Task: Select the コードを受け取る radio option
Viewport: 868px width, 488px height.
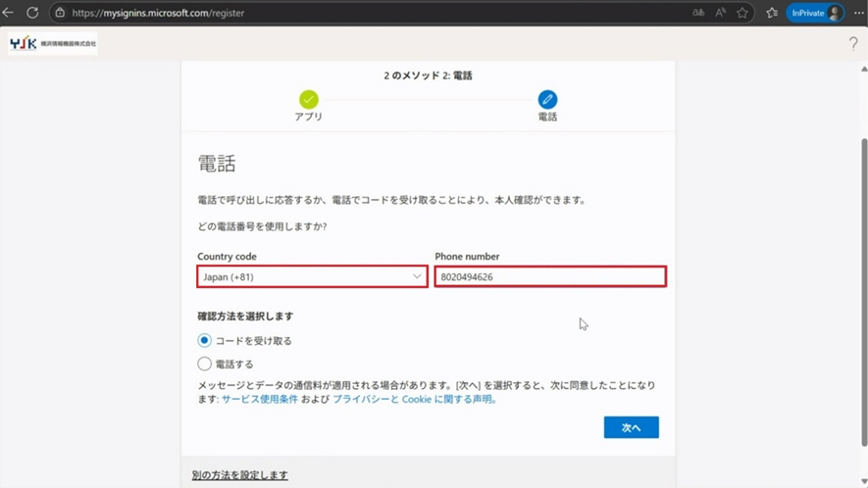Action: pos(205,341)
